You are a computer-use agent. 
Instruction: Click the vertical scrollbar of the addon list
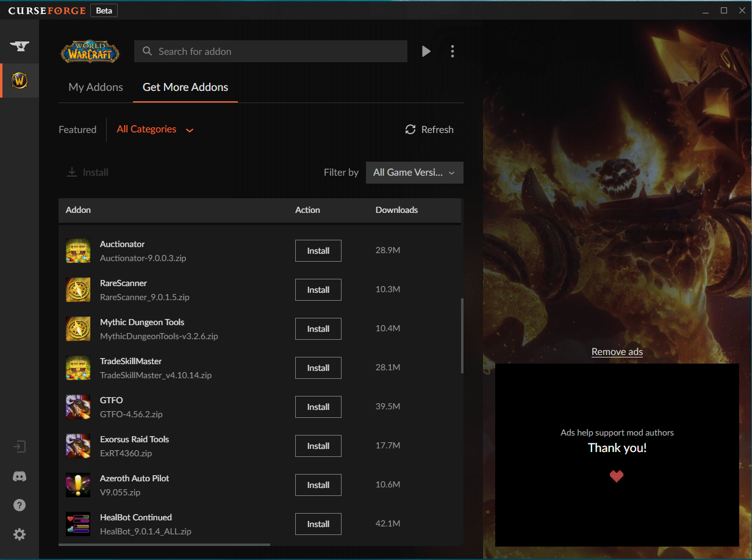point(462,336)
